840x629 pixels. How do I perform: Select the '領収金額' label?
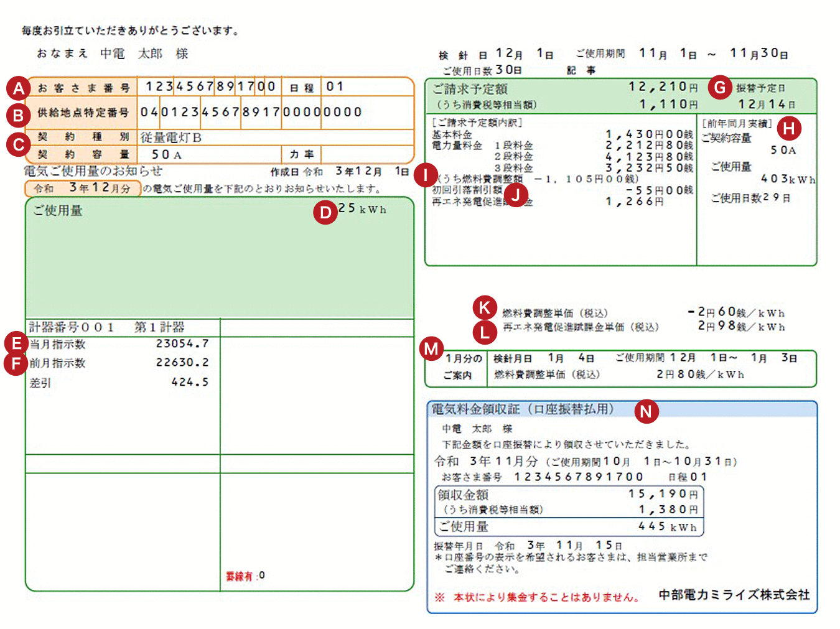tap(463, 495)
